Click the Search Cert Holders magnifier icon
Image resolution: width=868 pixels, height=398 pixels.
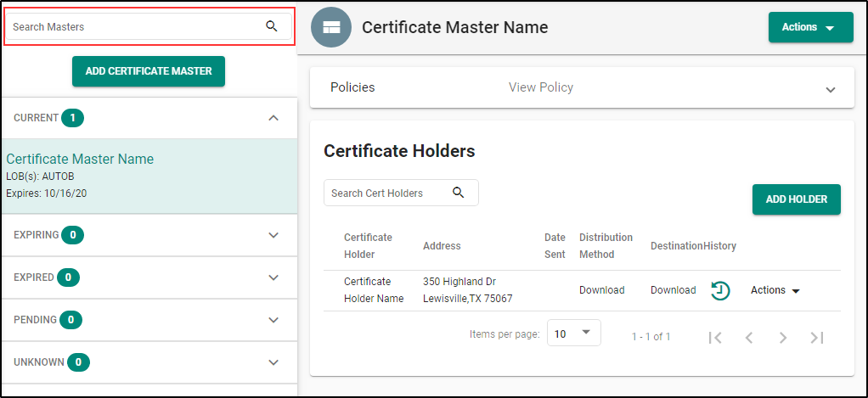click(x=458, y=193)
